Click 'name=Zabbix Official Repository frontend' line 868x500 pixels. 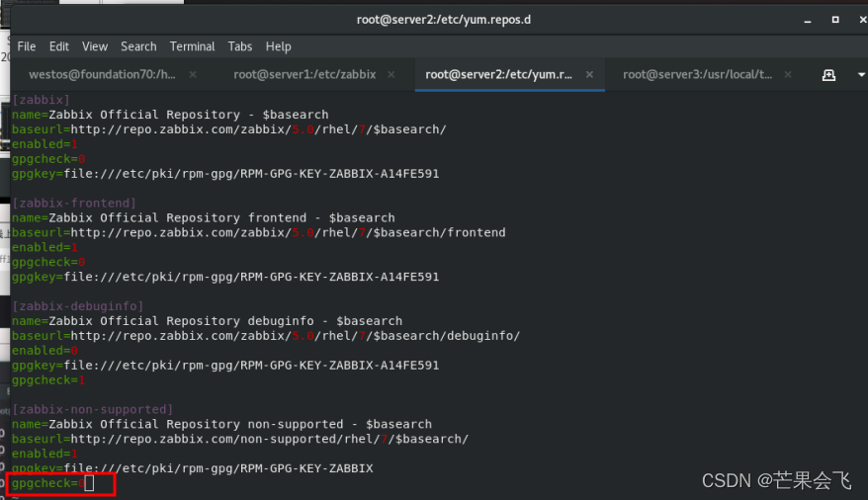(204, 218)
